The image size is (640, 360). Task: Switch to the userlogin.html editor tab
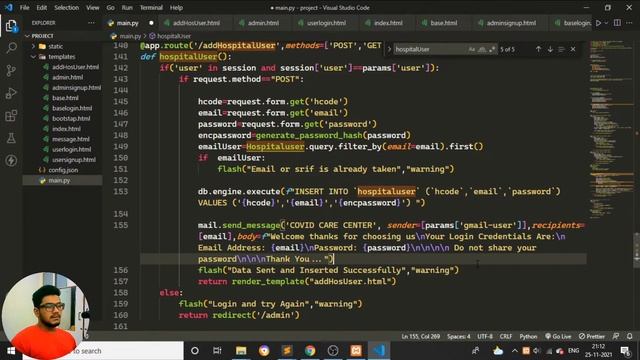(x=326, y=23)
